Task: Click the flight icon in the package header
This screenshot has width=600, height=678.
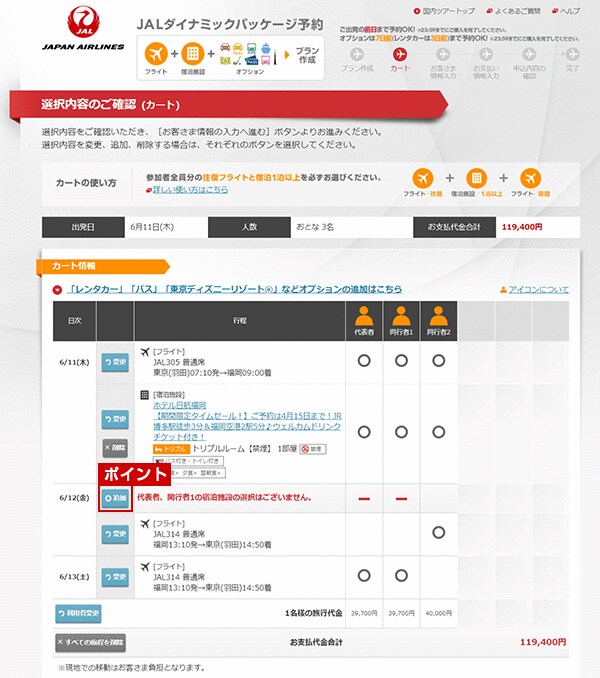Action: pyautogui.click(x=157, y=53)
